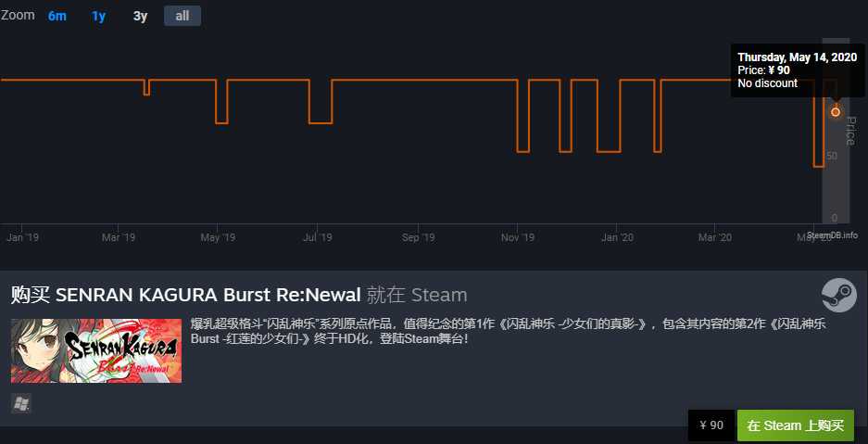Select the 3y zoom range

(140, 16)
